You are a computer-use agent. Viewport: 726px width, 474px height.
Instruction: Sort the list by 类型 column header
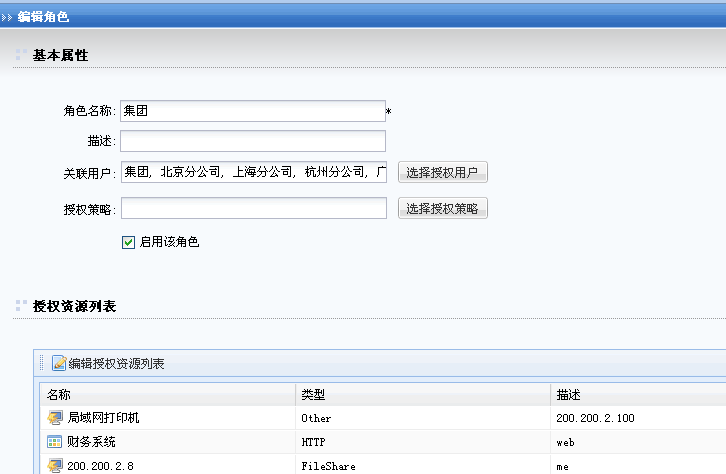pos(314,394)
